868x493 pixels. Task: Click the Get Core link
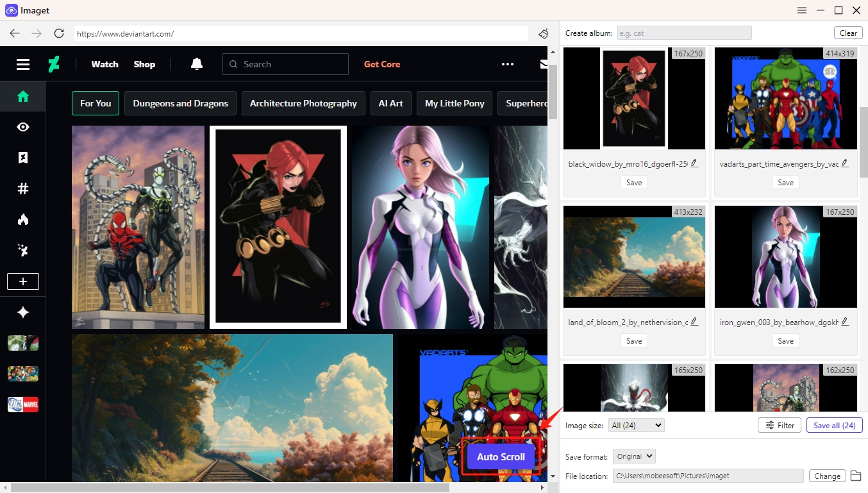pos(382,64)
